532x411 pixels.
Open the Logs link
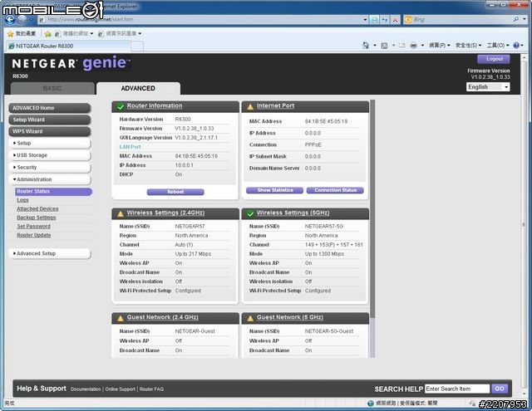(x=22, y=200)
